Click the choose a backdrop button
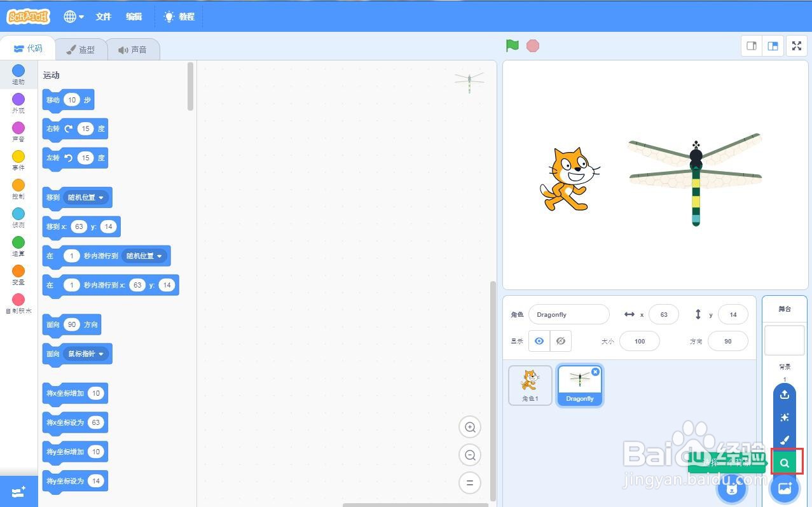The height and width of the screenshot is (507, 812). tap(785, 488)
